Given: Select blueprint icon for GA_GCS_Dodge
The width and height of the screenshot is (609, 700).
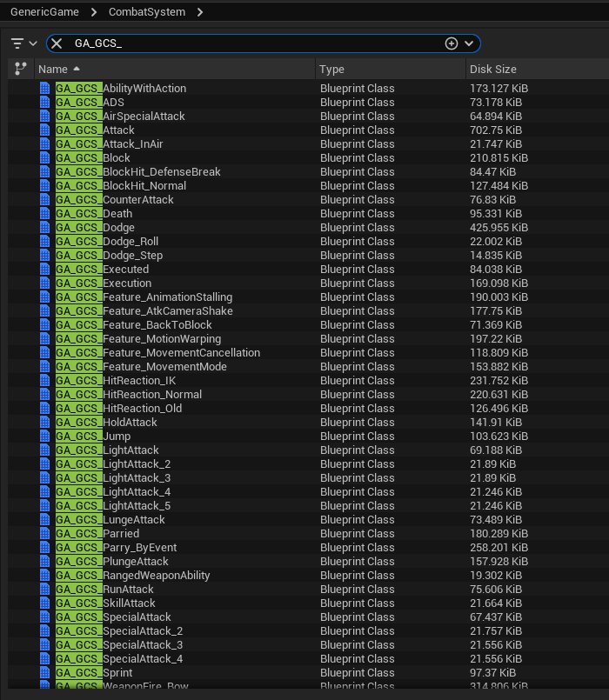Looking at the screenshot, I should point(44,227).
